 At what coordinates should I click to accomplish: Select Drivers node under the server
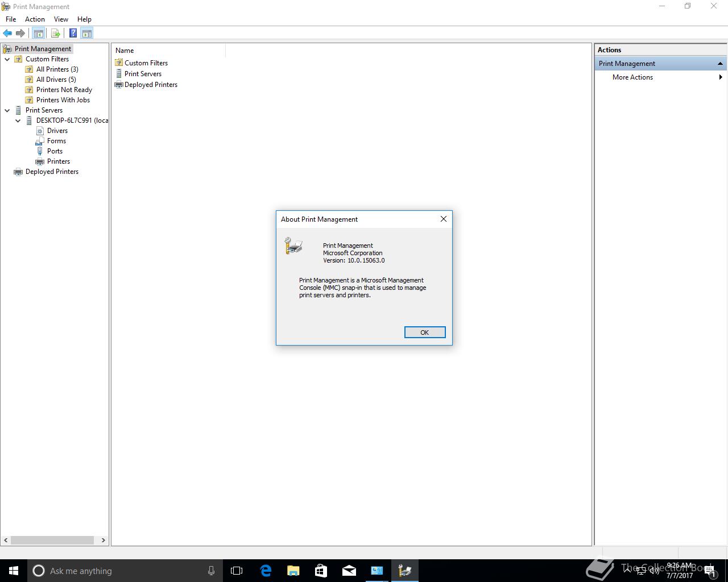[x=57, y=131]
